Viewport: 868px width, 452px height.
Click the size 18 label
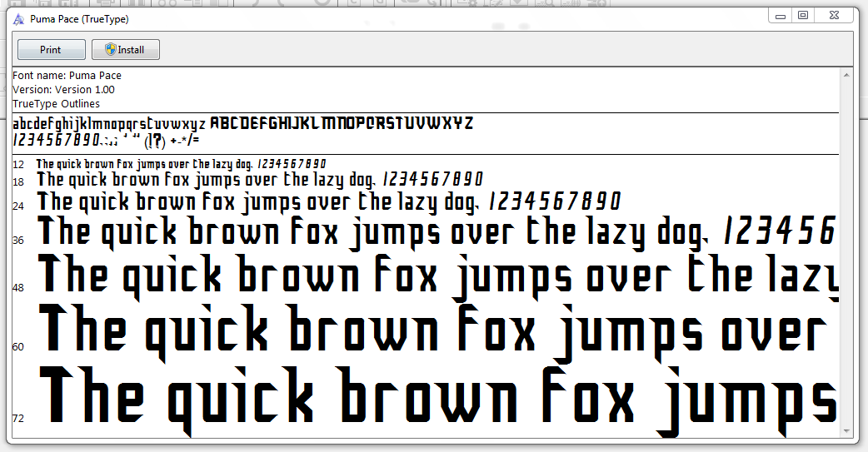(19, 181)
